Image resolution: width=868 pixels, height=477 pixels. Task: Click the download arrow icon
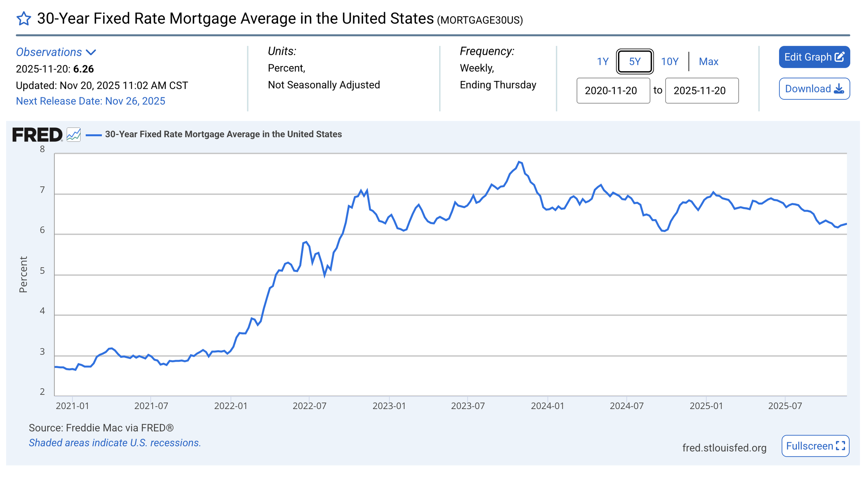[x=839, y=89]
